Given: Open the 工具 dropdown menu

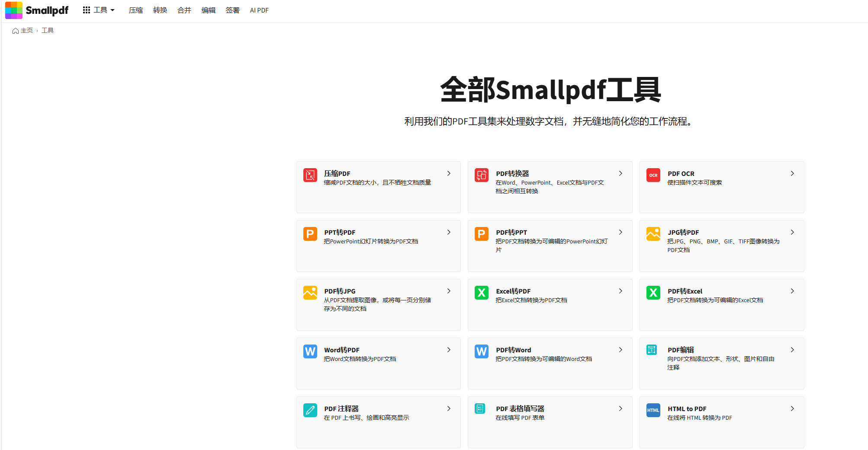Looking at the screenshot, I should (99, 10).
